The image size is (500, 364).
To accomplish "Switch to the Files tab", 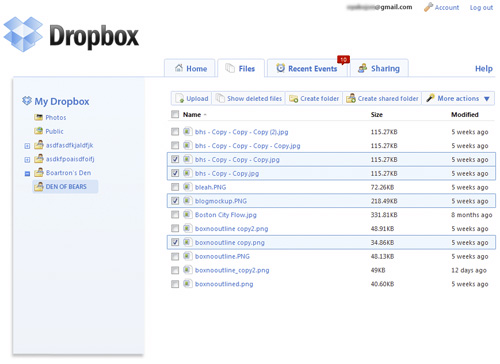I will click(x=241, y=68).
